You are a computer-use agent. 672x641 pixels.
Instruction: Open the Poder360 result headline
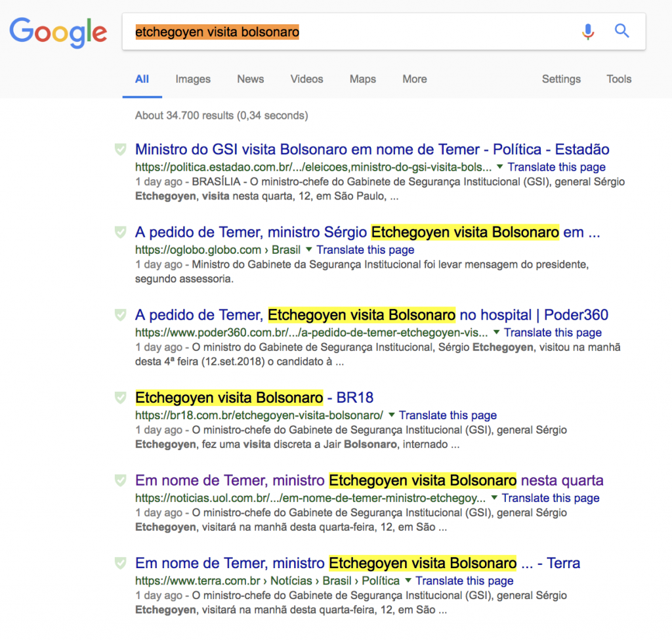371,315
